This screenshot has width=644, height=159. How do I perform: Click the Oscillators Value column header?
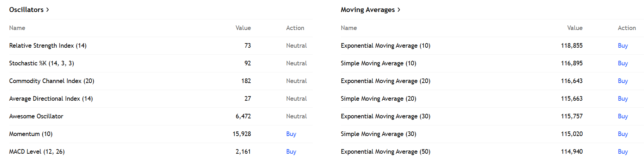coord(243,28)
